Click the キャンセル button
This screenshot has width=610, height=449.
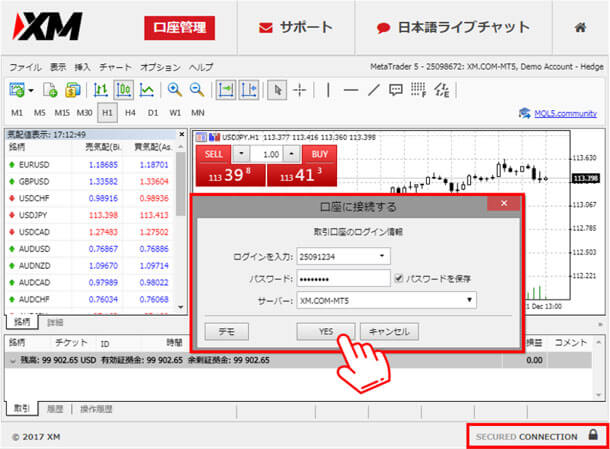[389, 331]
